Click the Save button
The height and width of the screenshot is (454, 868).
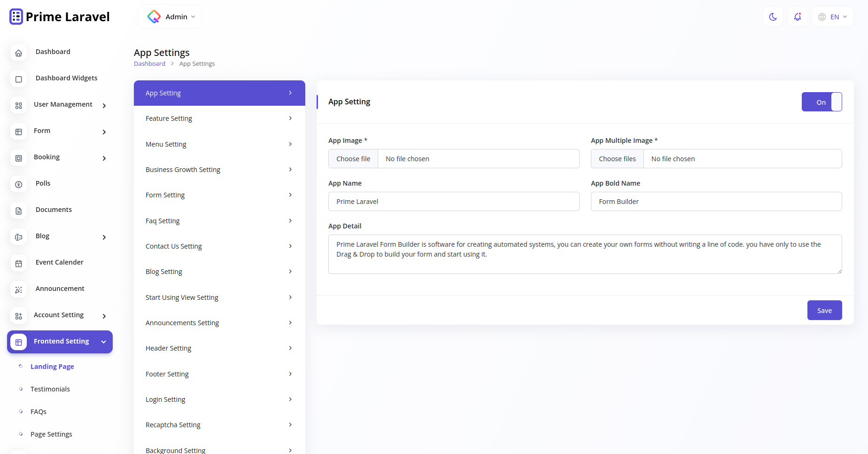click(x=824, y=310)
